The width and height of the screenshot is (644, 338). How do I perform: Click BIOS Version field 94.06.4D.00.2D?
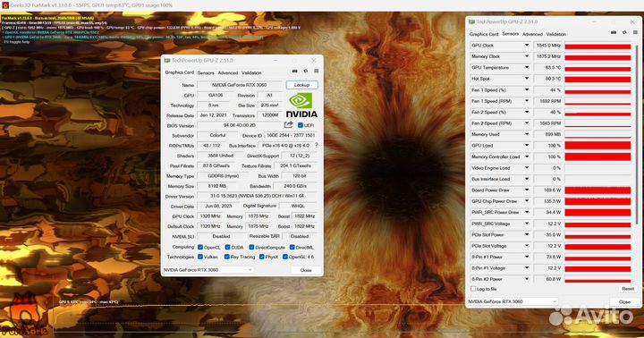240,125
